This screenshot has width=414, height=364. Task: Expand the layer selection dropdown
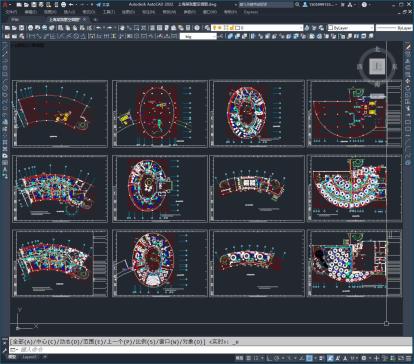(301, 28)
